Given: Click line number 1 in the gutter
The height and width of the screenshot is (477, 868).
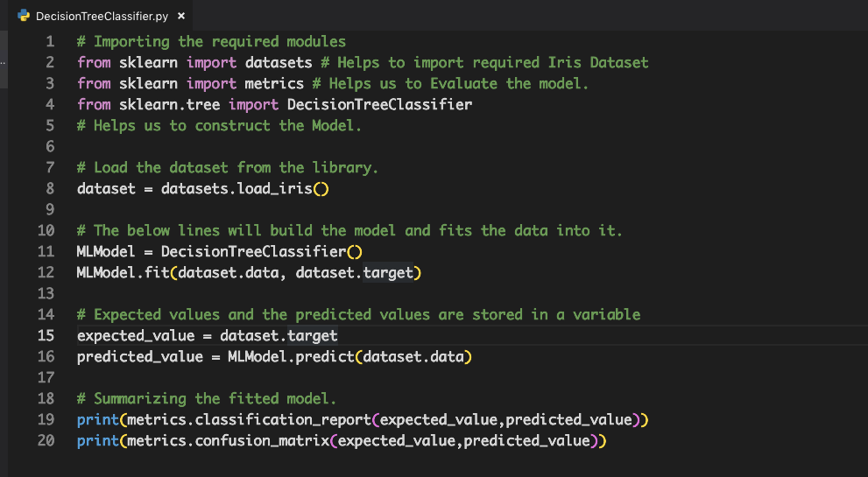Looking at the screenshot, I should click(x=50, y=42).
